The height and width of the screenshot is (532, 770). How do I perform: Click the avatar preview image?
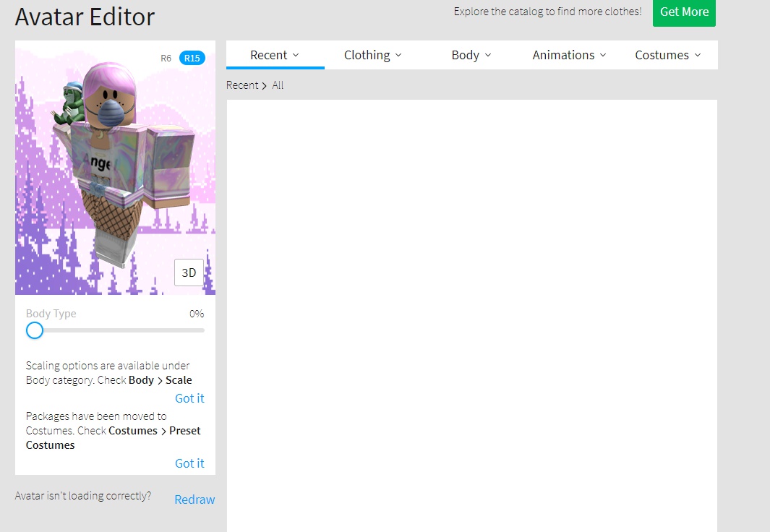click(x=115, y=168)
